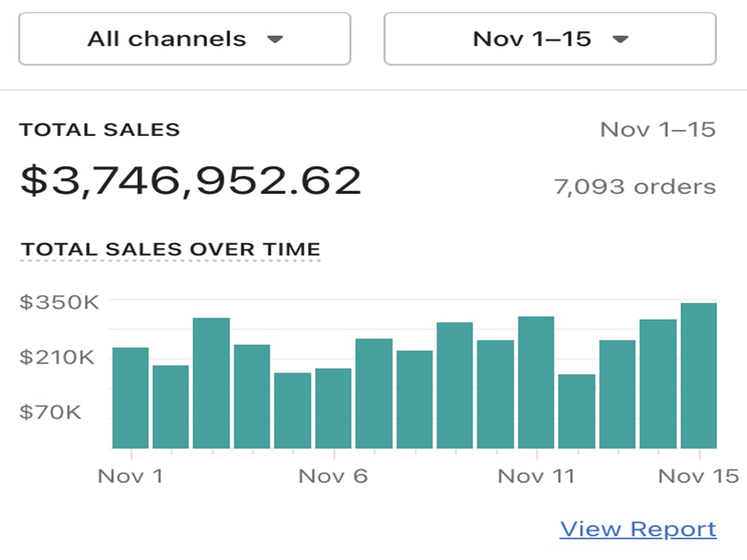This screenshot has width=747, height=560.
Task: Click the 7,093 orders count
Action: (634, 187)
